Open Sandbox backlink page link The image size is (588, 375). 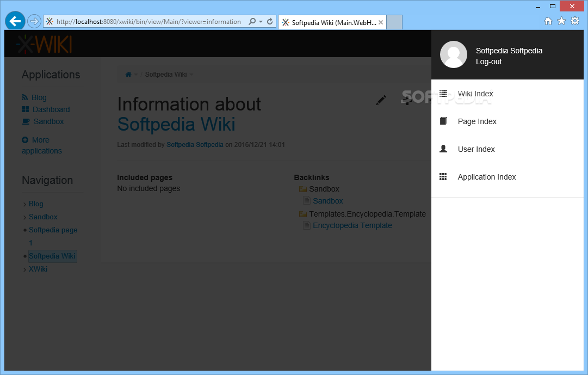(328, 201)
